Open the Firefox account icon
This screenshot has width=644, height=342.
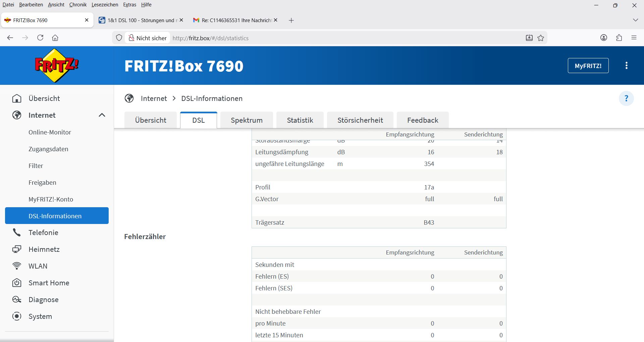[x=604, y=38]
